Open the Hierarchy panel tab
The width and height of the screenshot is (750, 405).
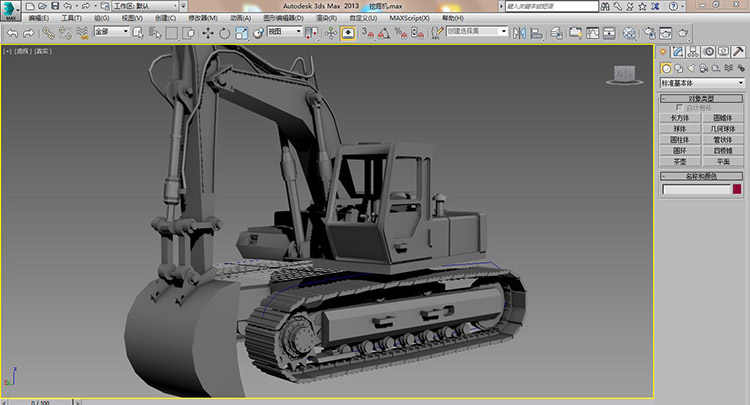tap(694, 51)
